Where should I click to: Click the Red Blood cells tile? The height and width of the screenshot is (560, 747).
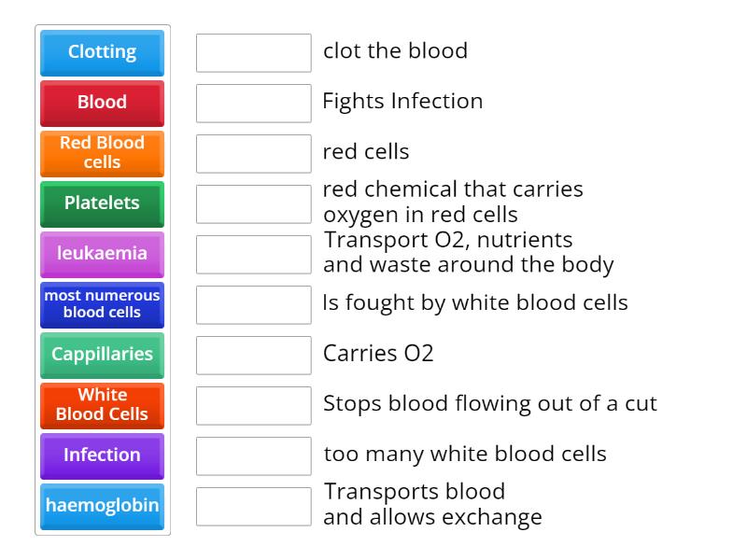pyautogui.click(x=102, y=153)
